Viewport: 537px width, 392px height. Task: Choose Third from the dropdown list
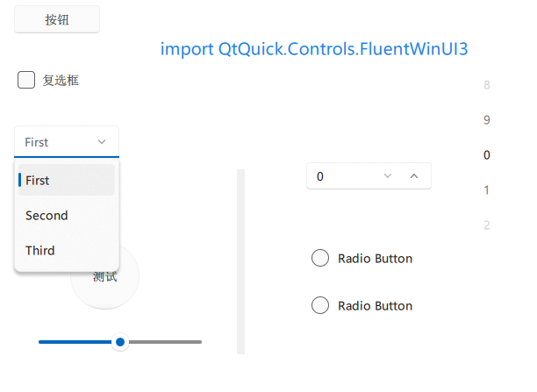coord(67,250)
